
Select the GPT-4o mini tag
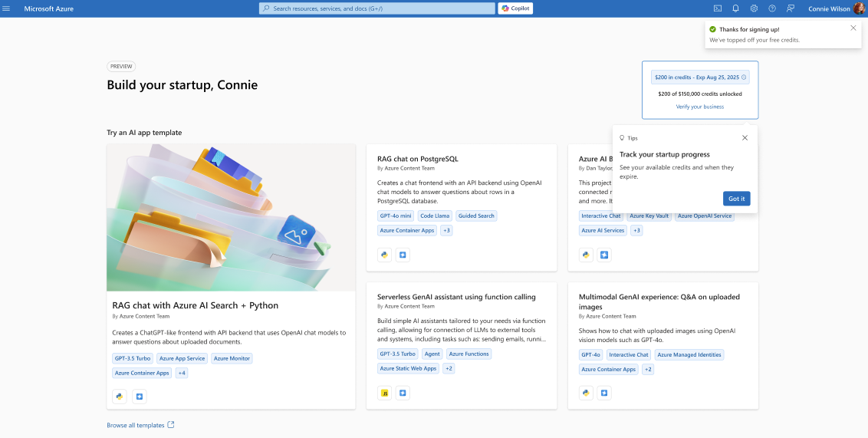click(x=396, y=216)
